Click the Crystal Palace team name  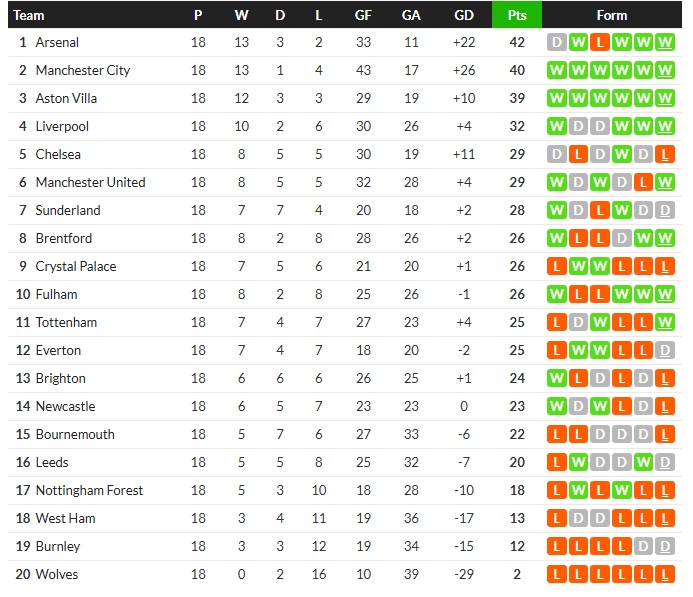(x=76, y=267)
